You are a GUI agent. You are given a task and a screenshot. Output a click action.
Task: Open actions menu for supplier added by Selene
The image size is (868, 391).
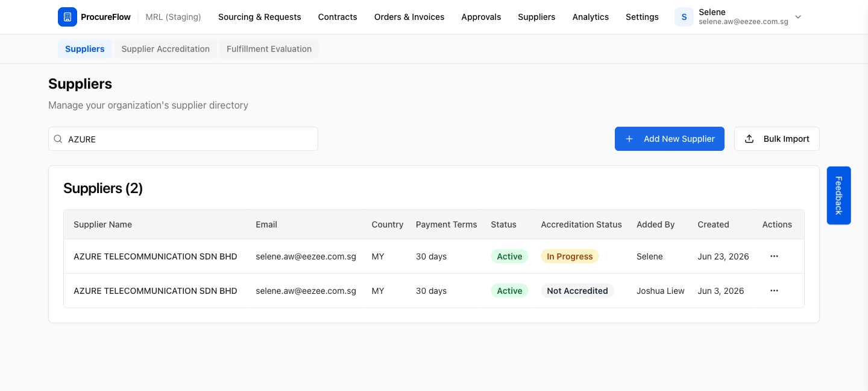(x=774, y=256)
